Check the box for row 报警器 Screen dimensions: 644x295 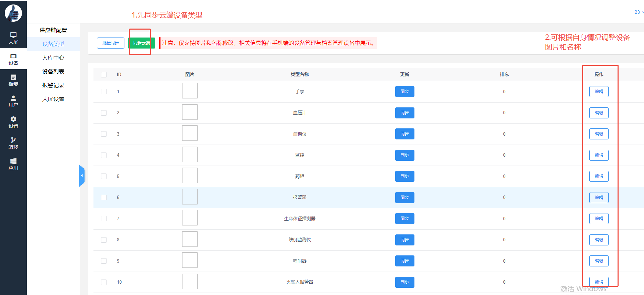tap(104, 197)
